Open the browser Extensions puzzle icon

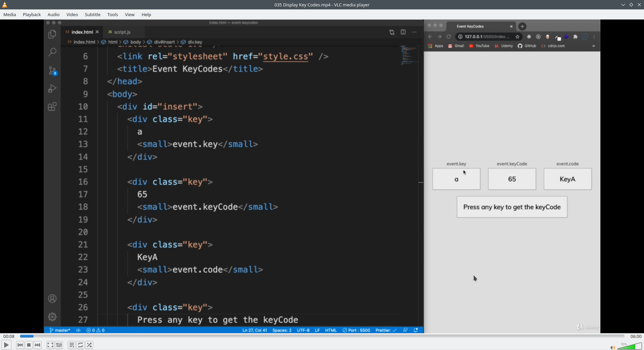(x=576, y=37)
